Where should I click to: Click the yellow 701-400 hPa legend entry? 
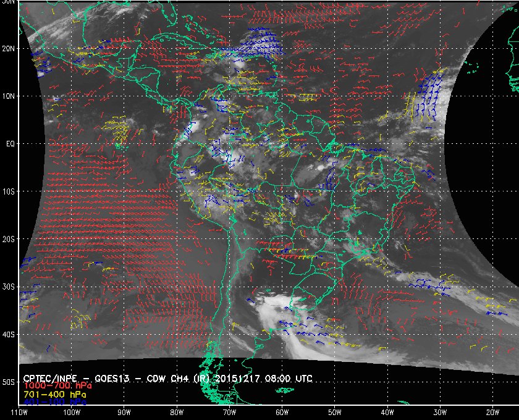click(x=55, y=395)
